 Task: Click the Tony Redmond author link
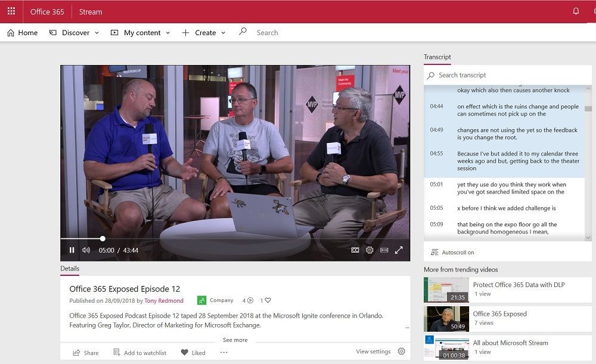tap(164, 301)
